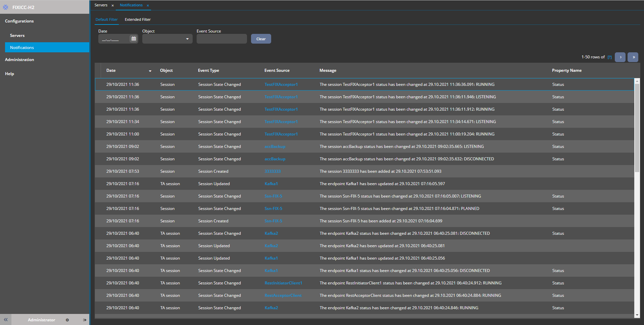Switch to Extended Filter tab
This screenshot has height=325, width=644.
[138, 19]
